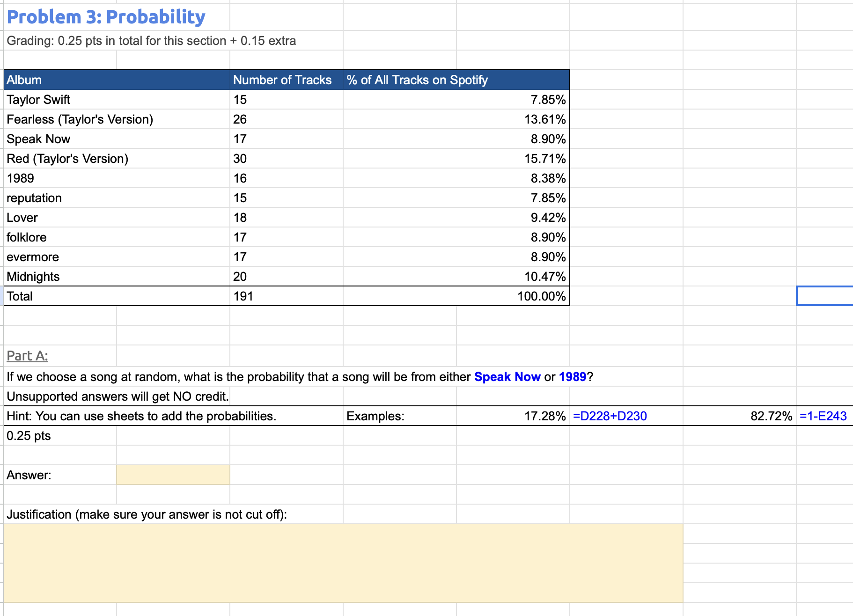This screenshot has width=853, height=616.
Task: Select the 9.42% cell for Lover
Action: coord(456,218)
